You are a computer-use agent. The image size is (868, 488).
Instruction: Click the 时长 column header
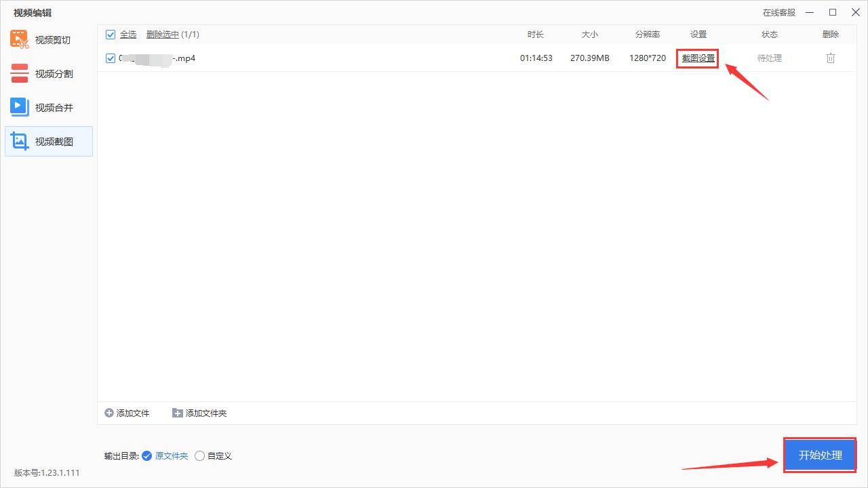(536, 35)
